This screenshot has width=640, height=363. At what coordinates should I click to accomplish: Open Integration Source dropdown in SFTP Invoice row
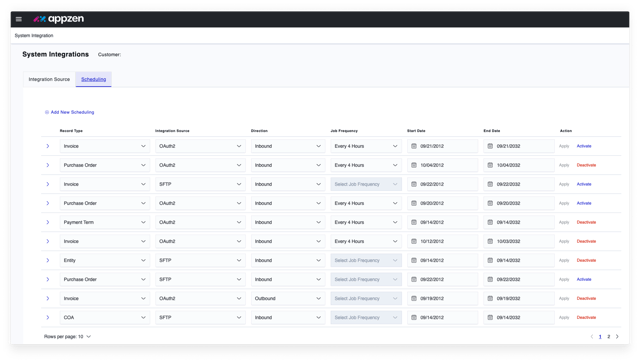pos(200,184)
